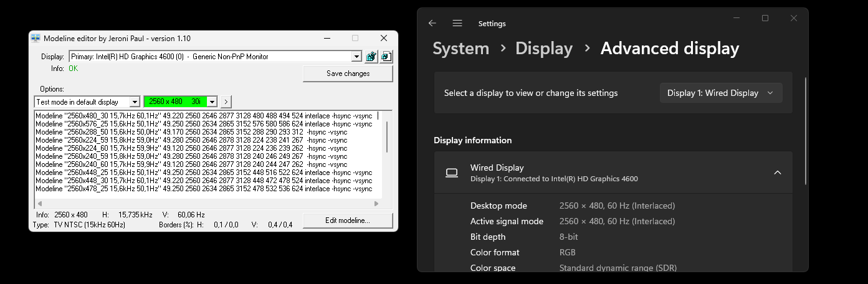Click the 0,1 / 0,0 horizontal borders value
This screenshot has height=284, width=868.
226,225
